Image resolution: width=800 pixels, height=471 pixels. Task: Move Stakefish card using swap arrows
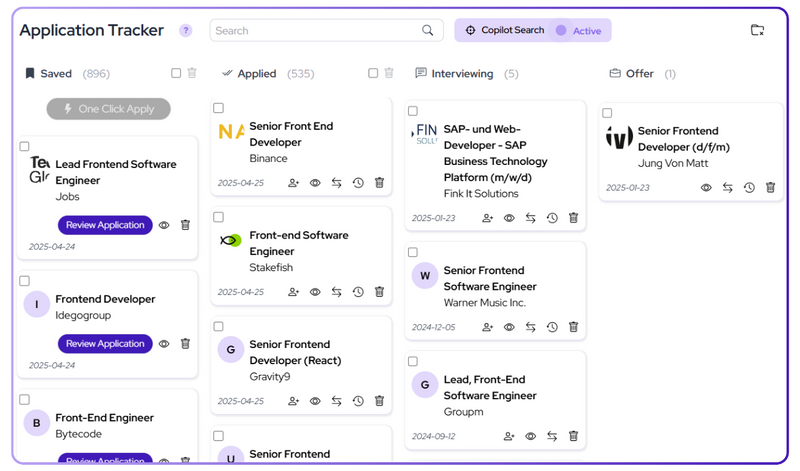pyautogui.click(x=336, y=292)
